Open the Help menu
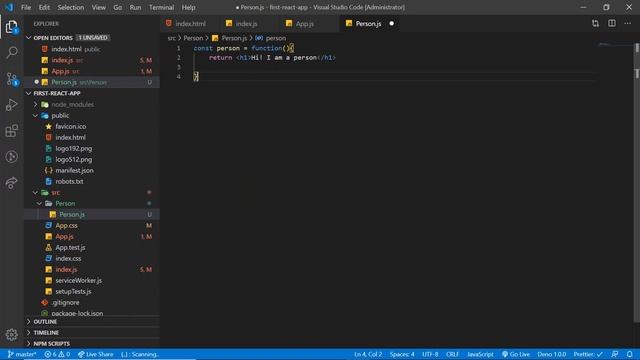The width and height of the screenshot is (640, 360). [x=188, y=7]
